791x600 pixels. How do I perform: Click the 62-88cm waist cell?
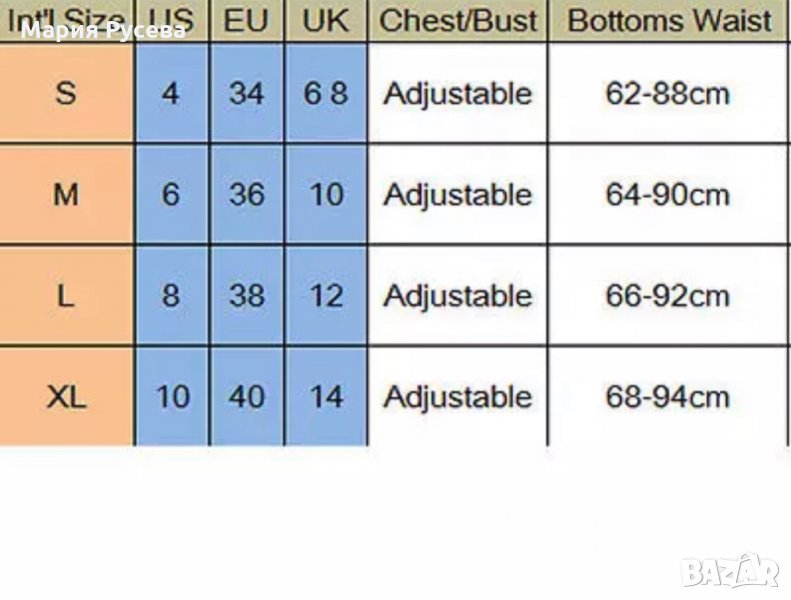coord(668,94)
